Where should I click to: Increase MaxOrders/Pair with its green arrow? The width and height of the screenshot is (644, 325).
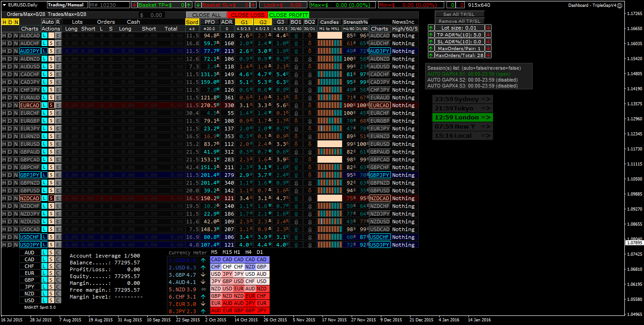(x=431, y=48)
